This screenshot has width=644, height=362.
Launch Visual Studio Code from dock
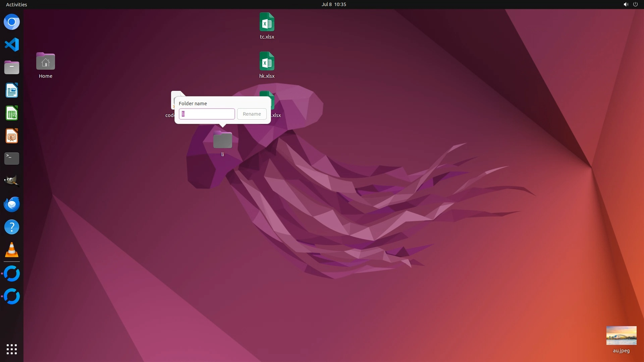click(x=12, y=45)
